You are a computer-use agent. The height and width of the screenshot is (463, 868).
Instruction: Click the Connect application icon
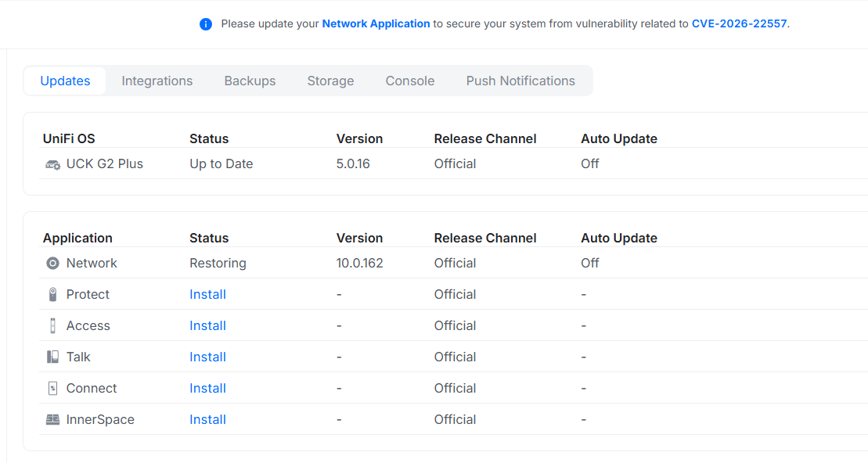coord(52,389)
